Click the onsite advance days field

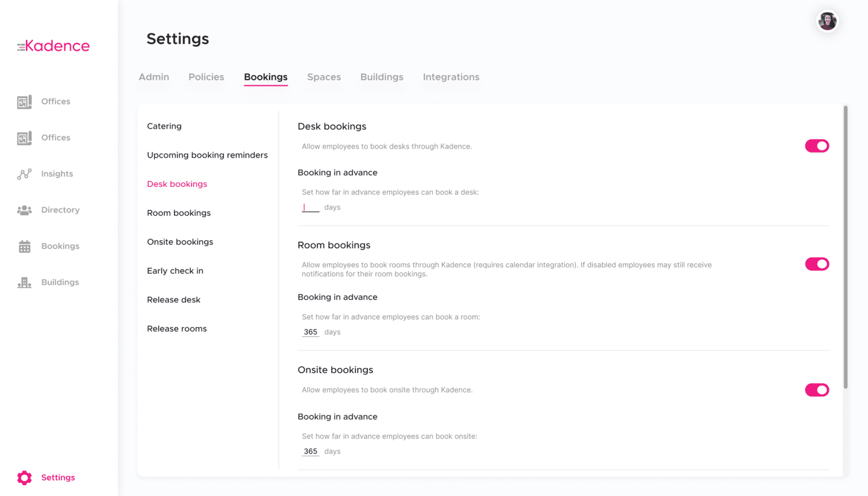310,451
